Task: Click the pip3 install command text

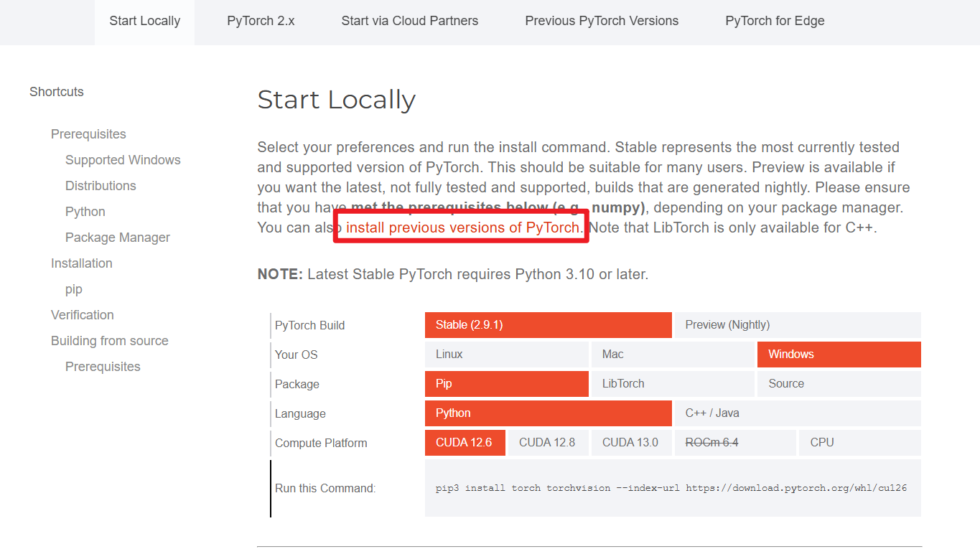Action: coord(671,488)
